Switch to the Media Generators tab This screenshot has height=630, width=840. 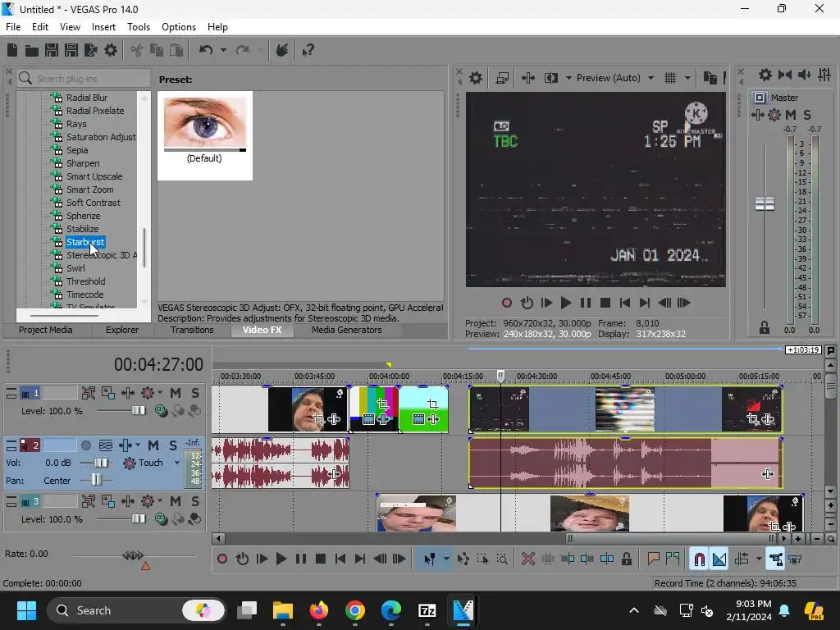(x=347, y=330)
